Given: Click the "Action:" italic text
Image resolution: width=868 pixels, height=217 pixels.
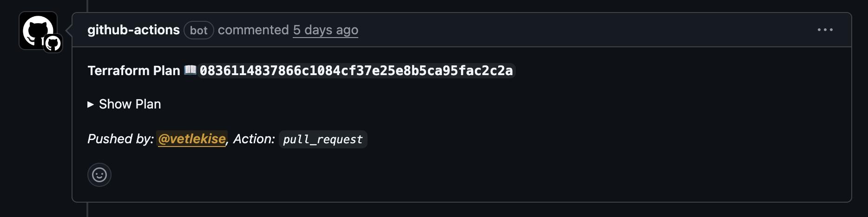Looking at the screenshot, I should (254, 139).
